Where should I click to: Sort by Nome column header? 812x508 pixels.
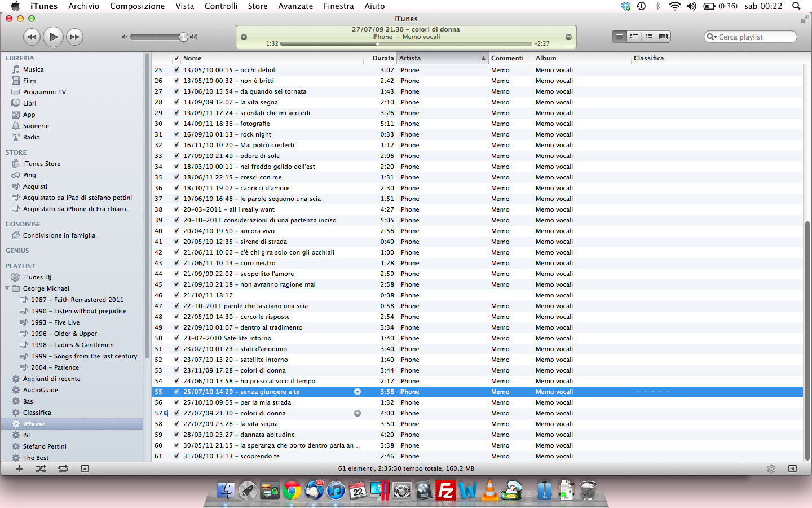pos(272,58)
